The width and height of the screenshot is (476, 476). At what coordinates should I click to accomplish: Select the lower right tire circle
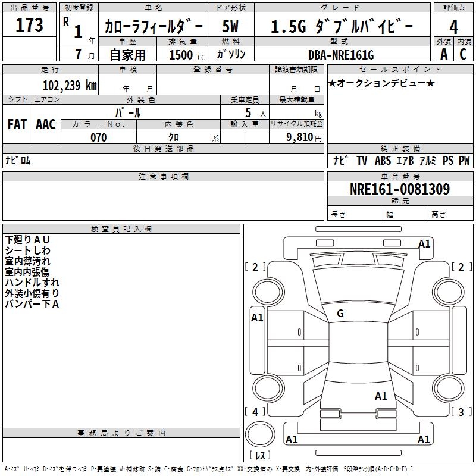click(x=449, y=388)
